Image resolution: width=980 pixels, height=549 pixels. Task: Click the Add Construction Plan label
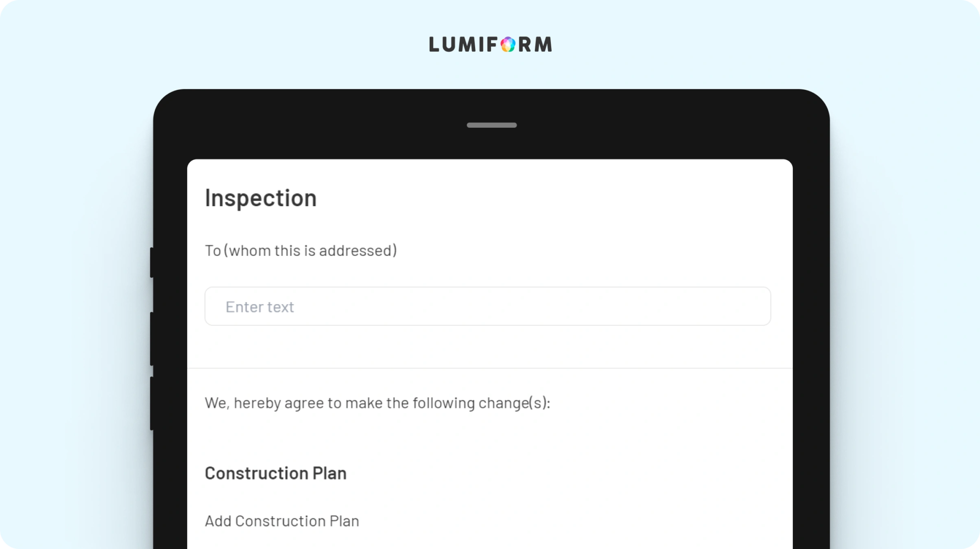282,521
